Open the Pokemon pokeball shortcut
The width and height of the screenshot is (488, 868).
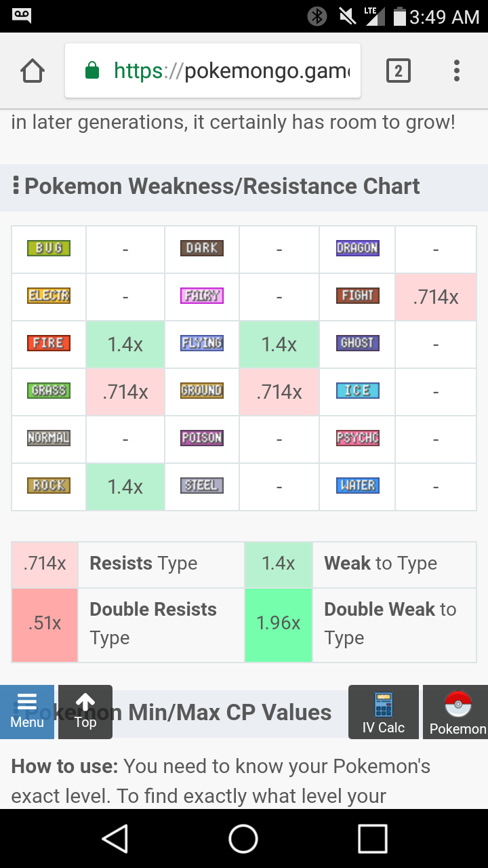(457, 711)
